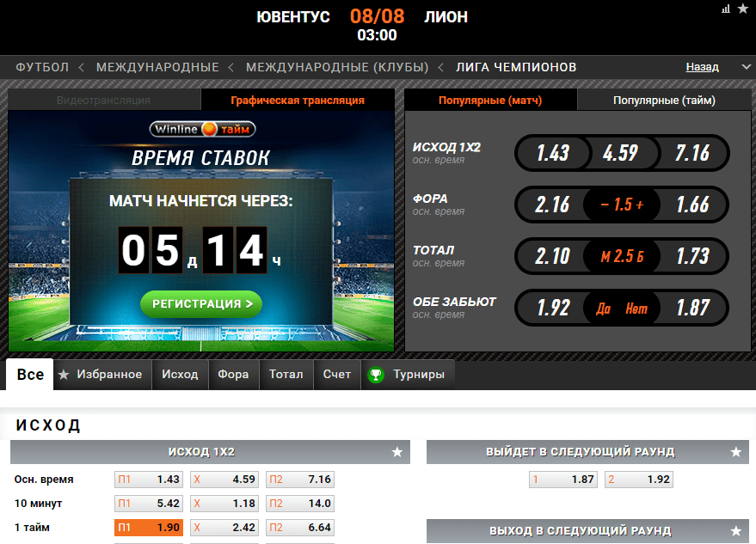Star the ВЫЙДЕТ В СЛЕДУЮЩИЙ РАУНД market
The height and width of the screenshot is (544, 756).
[735, 452]
